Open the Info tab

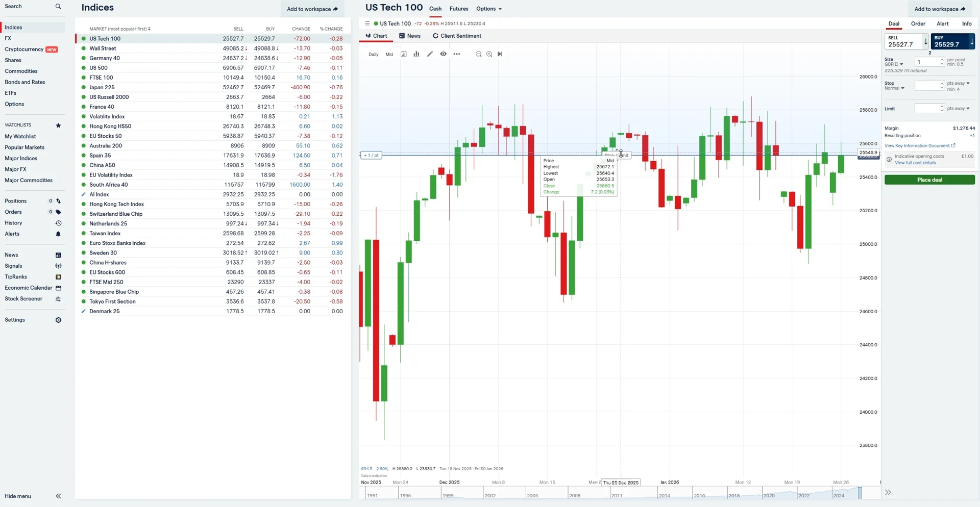pos(967,24)
